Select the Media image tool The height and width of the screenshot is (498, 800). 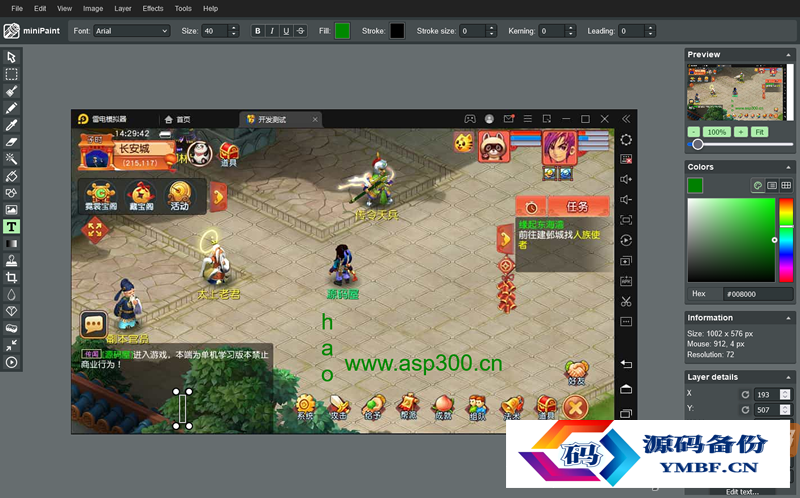(x=11, y=209)
